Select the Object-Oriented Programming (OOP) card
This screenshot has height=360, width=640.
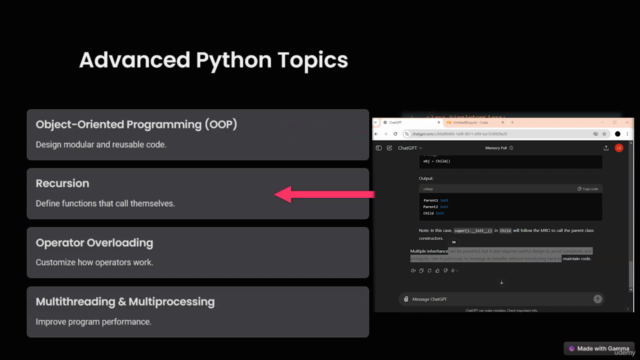198,134
